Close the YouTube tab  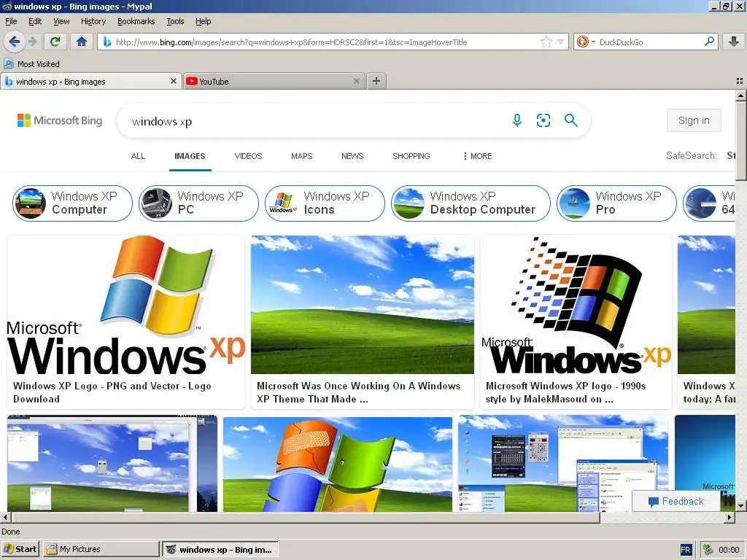356,81
